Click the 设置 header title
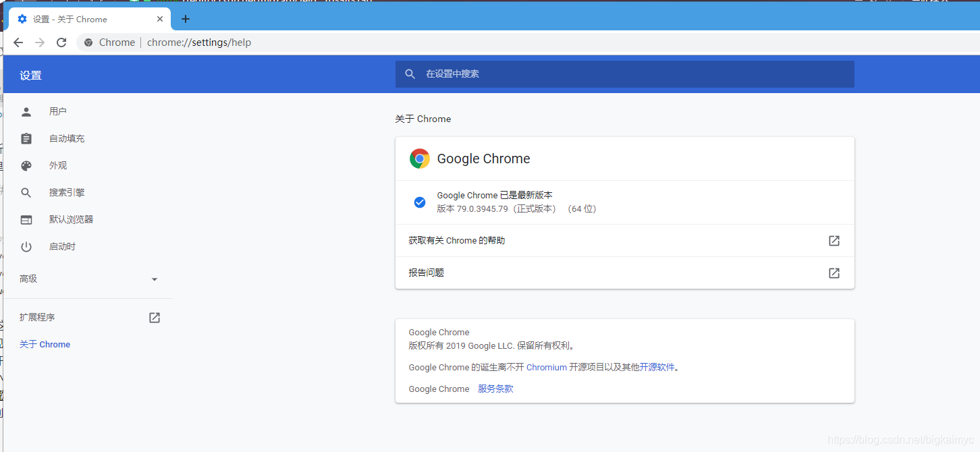Image resolution: width=980 pixels, height=452 pixels. 31,76
